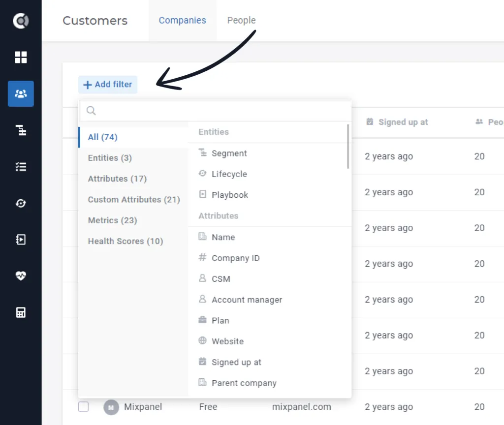504x425 pixels.
Task: Click the Plan briefcase icon
Action: click(202, 320)
